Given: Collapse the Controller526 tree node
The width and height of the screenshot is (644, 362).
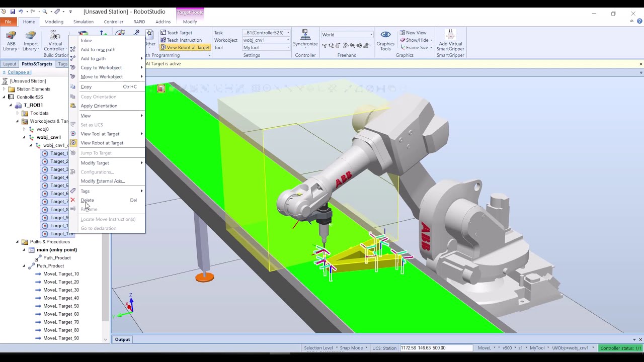Looking at the screenshot, I should [x=4, y=97].
